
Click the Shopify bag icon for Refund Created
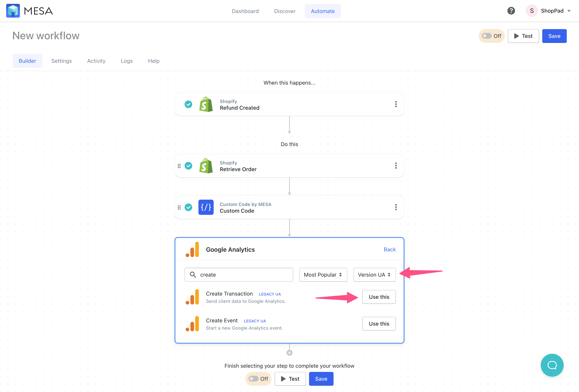206,104
